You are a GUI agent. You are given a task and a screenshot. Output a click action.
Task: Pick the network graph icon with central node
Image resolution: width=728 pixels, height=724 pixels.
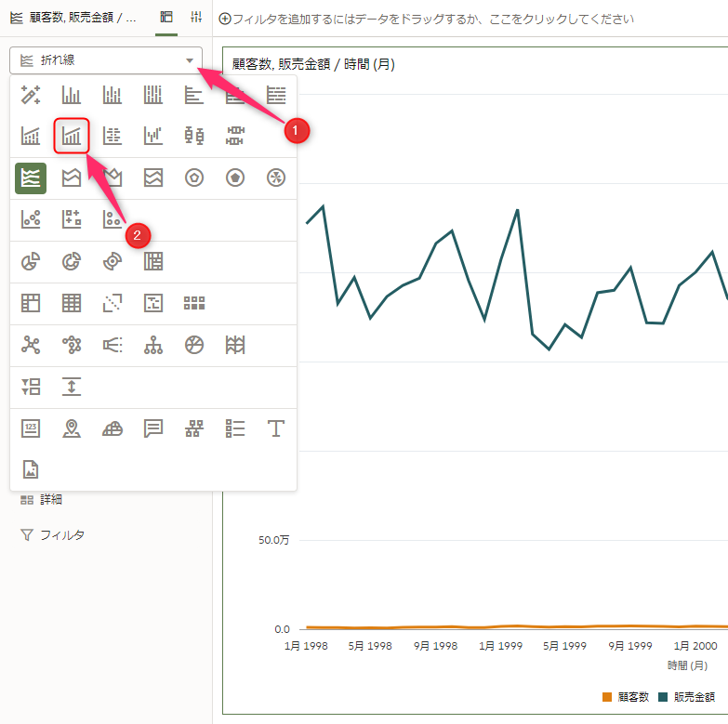(31, 345)
